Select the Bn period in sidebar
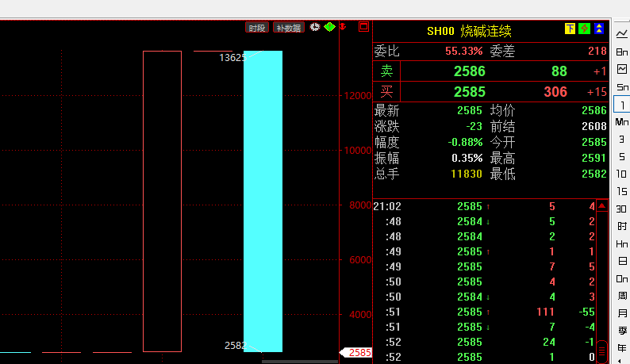630x364 pixels. click(x=622, y=52)
